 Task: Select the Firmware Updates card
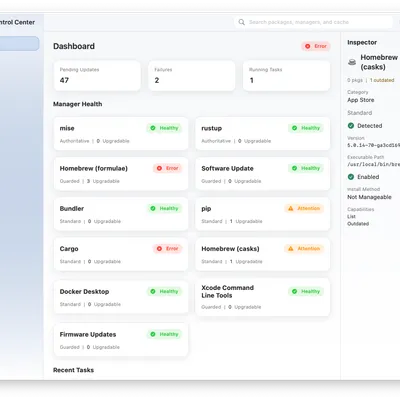(121, 340)
